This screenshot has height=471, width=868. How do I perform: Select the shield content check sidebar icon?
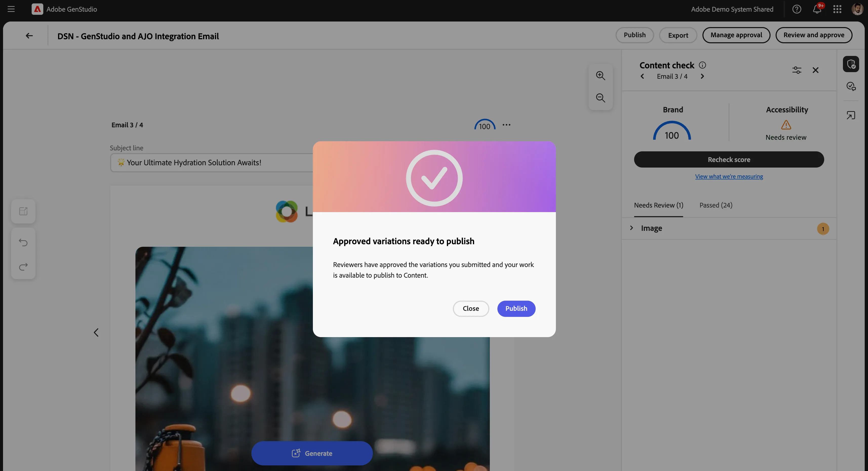[851, 64]
